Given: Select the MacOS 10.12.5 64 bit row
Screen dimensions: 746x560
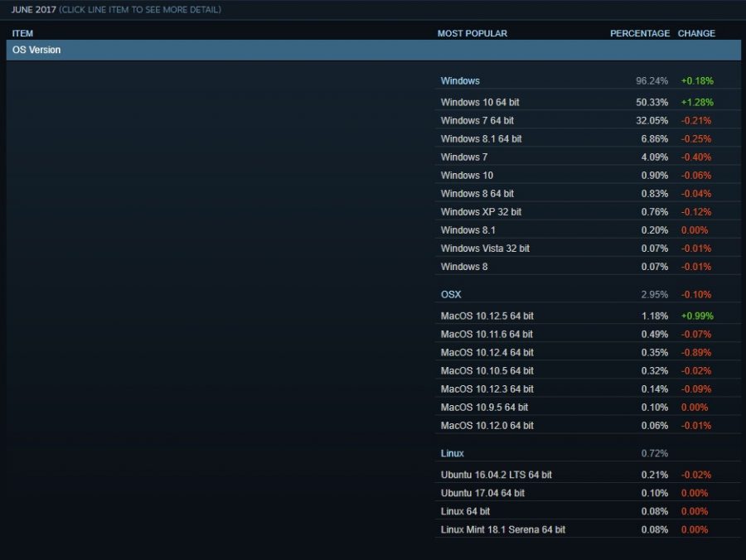Looking at the screenshot, I should [588, 316].
